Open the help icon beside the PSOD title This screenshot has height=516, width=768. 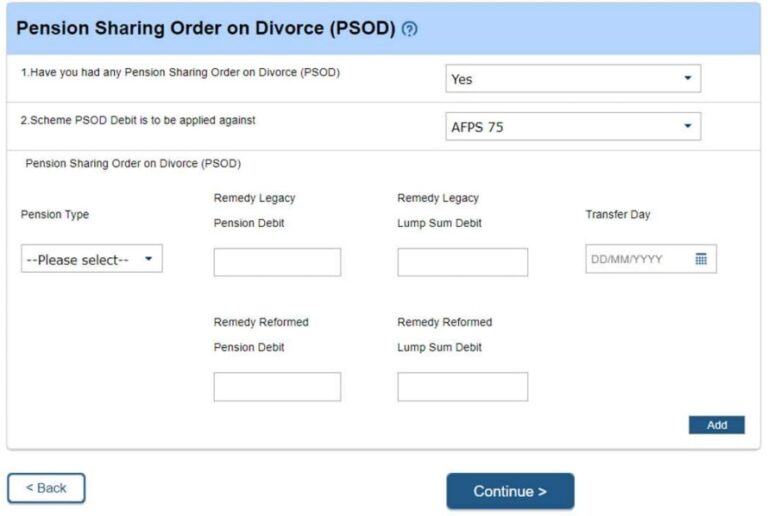409,29
